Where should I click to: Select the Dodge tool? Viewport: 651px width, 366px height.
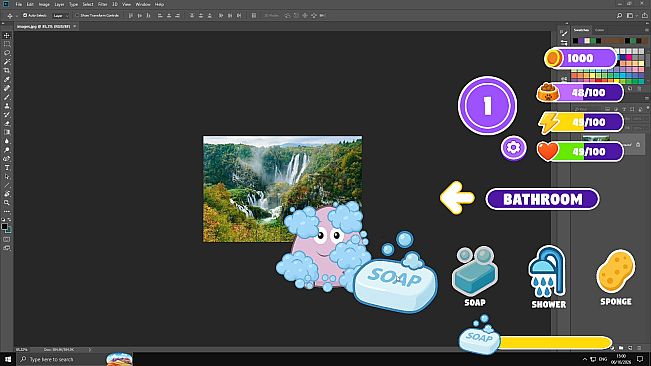tap(7, 150)
